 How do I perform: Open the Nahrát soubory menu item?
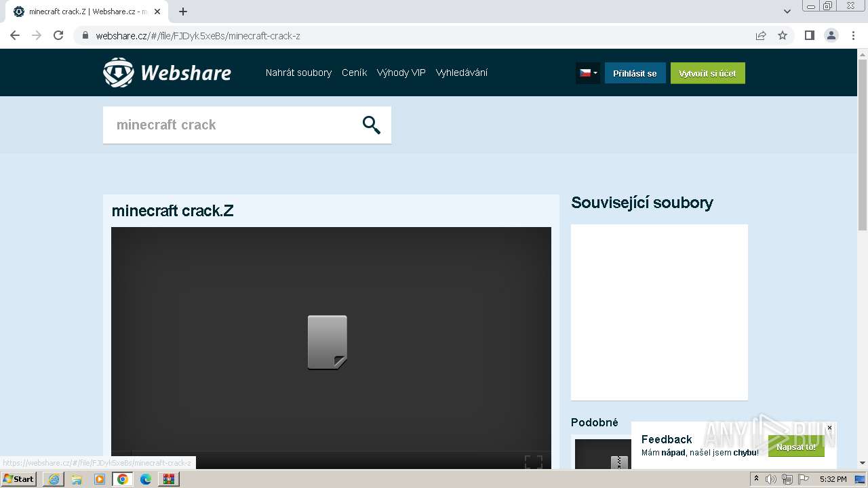coord(298,73)
